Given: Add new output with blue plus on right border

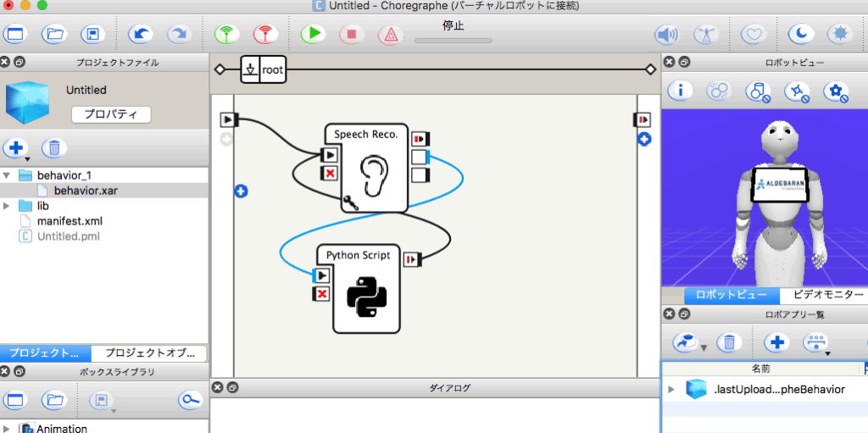Looking at the screenshot, I should coord(644,139).
